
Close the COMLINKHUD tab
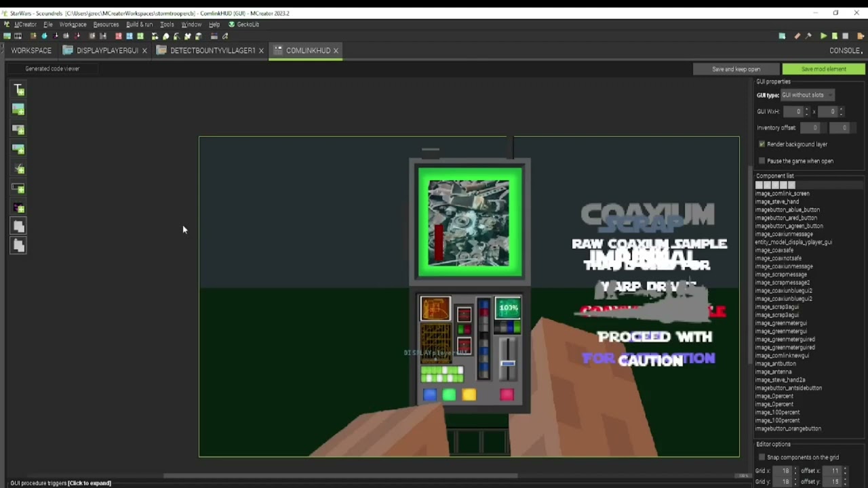335,51
